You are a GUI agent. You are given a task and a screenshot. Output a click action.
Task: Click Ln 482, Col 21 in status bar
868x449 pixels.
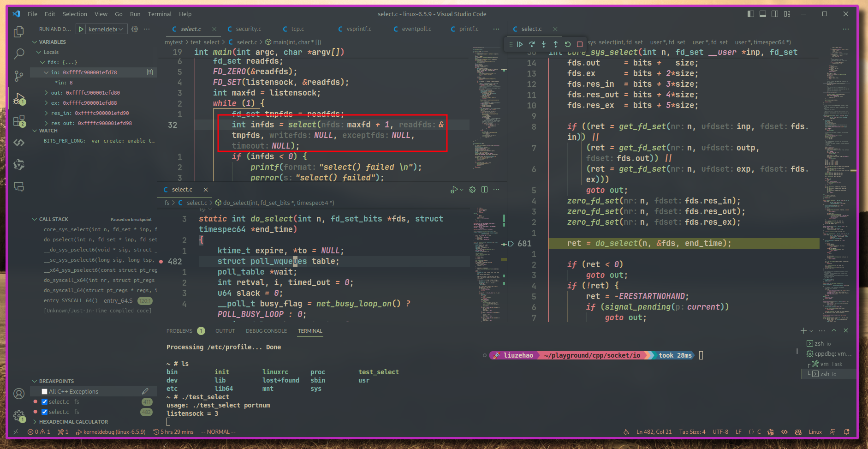click(654, 432)
